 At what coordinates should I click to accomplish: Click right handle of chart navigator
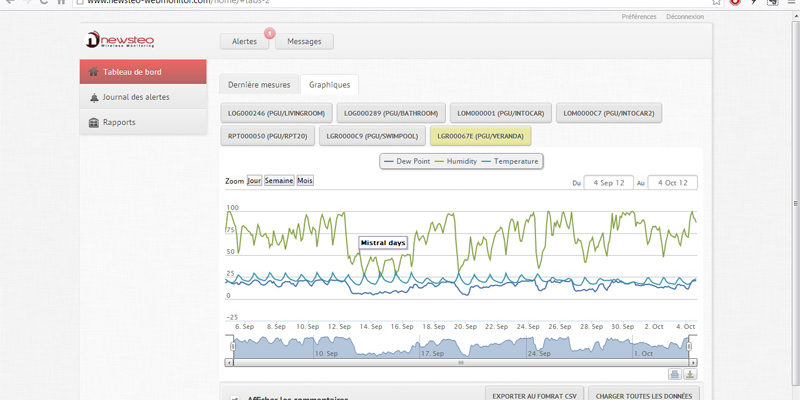point(689,346)
